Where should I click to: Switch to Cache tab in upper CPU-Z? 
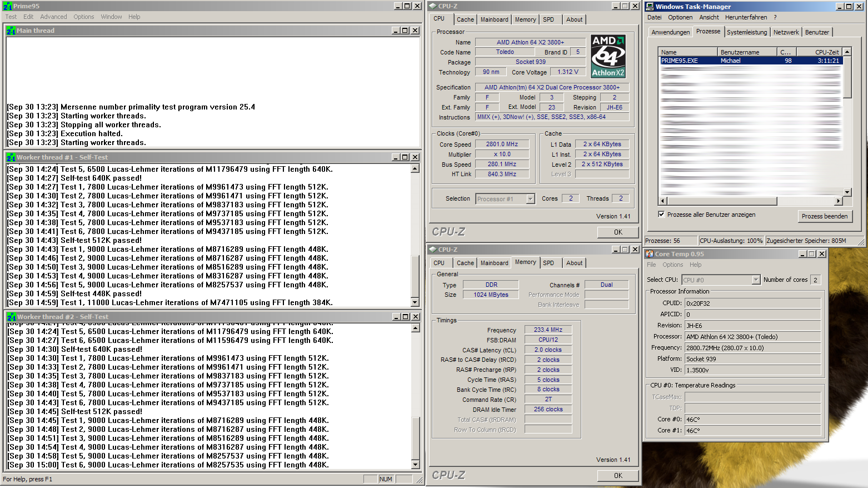465,19
